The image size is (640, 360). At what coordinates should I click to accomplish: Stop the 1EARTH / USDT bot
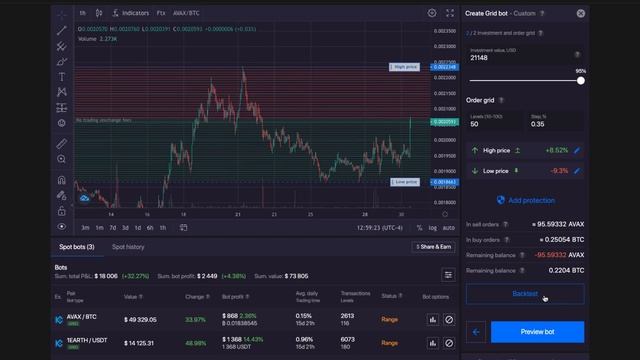point(449,343)
